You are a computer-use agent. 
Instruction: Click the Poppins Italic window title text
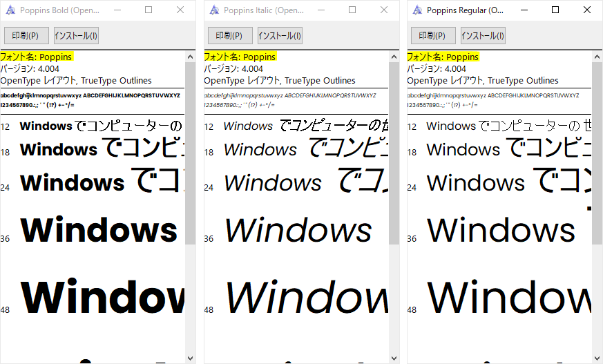[264, 10]
